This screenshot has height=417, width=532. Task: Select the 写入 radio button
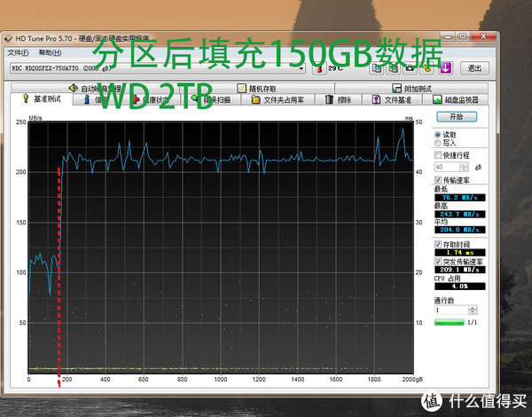tap(438, 143)
